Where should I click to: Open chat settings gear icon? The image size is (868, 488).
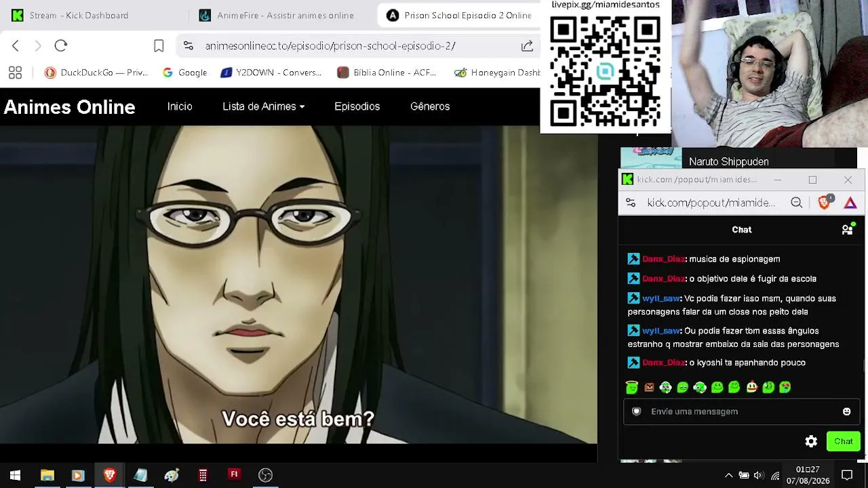coord(811,441)
